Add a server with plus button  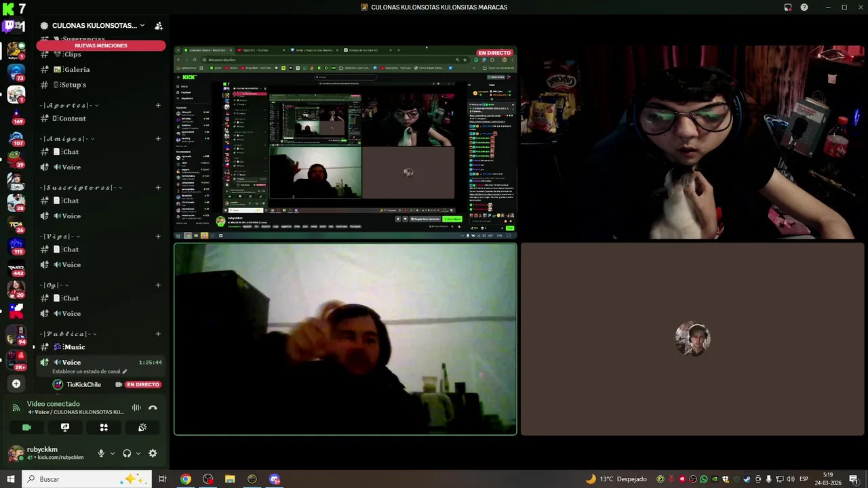[16, 384]
